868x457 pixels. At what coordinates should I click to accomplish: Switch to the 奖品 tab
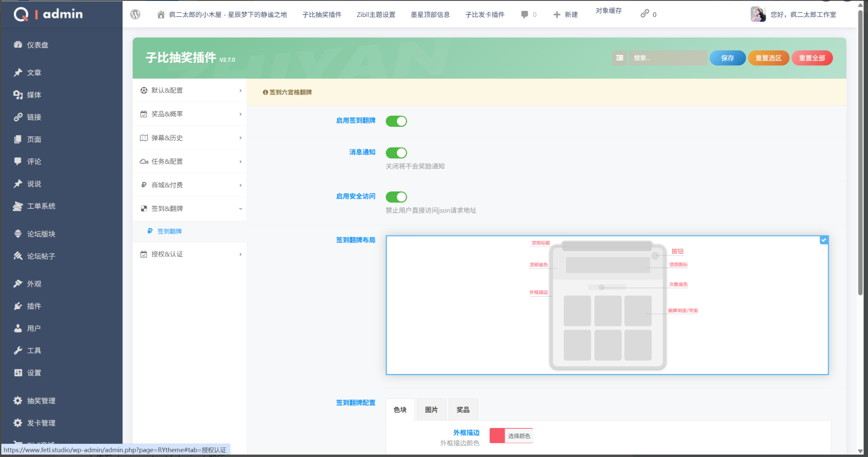(x=463, y=410)
